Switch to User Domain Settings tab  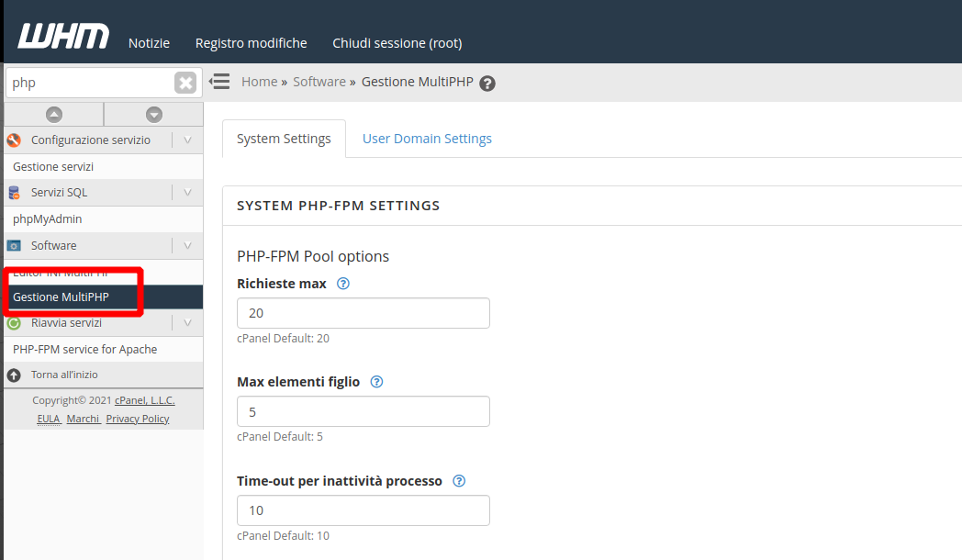[427, 139]
